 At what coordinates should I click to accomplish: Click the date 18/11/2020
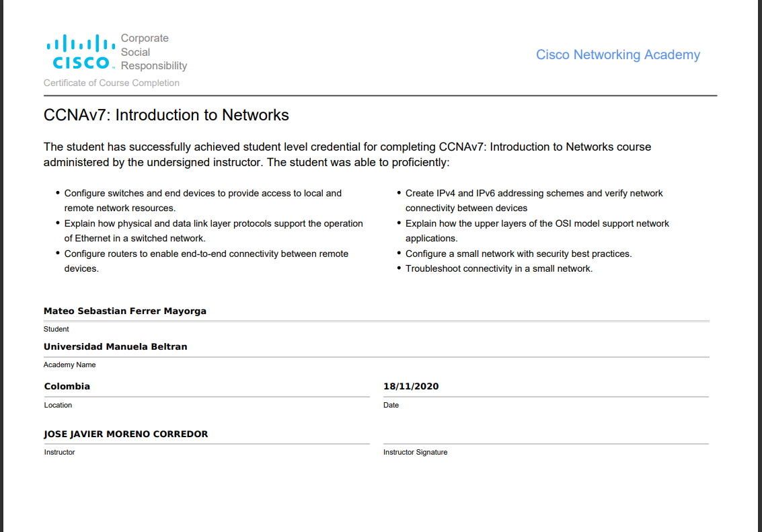tap(411, 387)
